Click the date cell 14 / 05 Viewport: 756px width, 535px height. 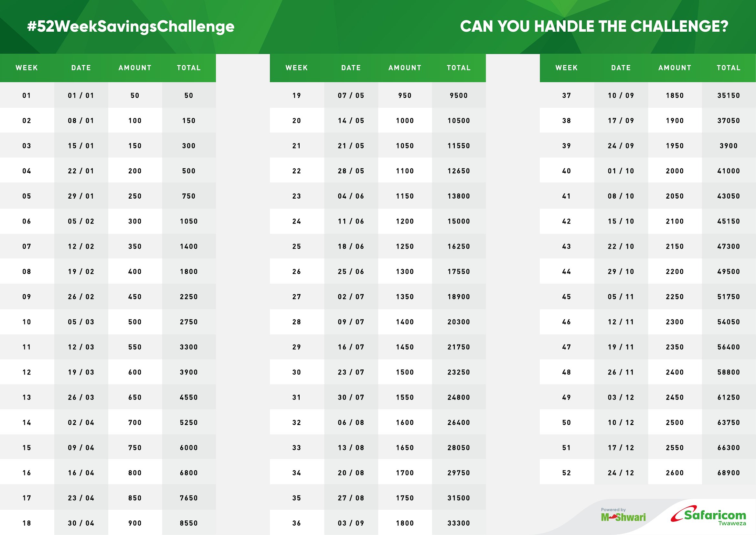351,121
